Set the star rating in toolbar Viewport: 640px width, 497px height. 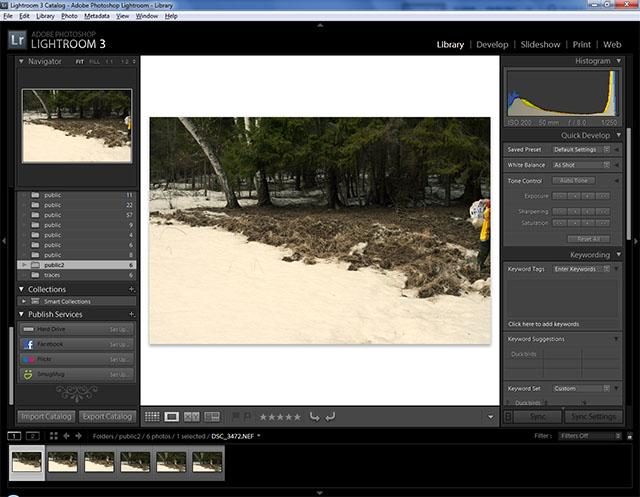point(280,417)
